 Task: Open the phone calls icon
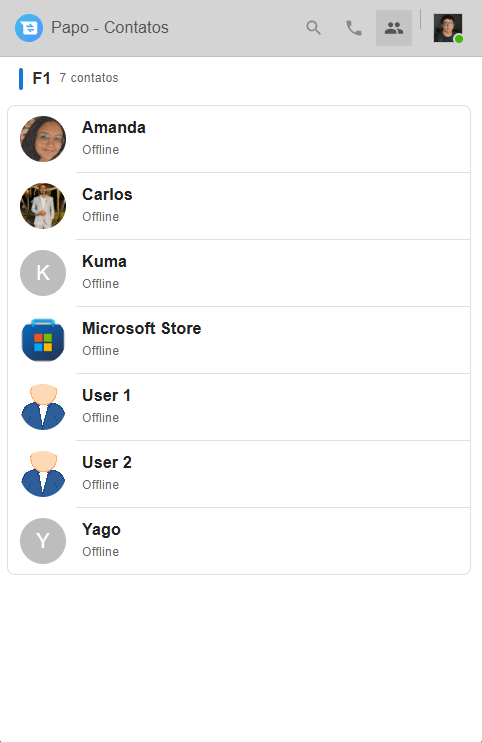[x=354, y=28]
